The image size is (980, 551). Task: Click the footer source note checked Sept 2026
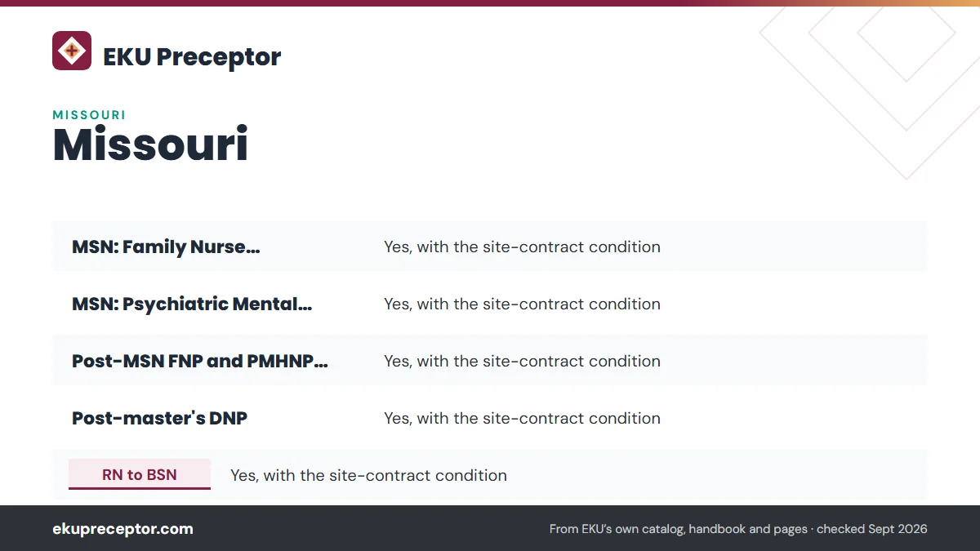pos(738,529)
